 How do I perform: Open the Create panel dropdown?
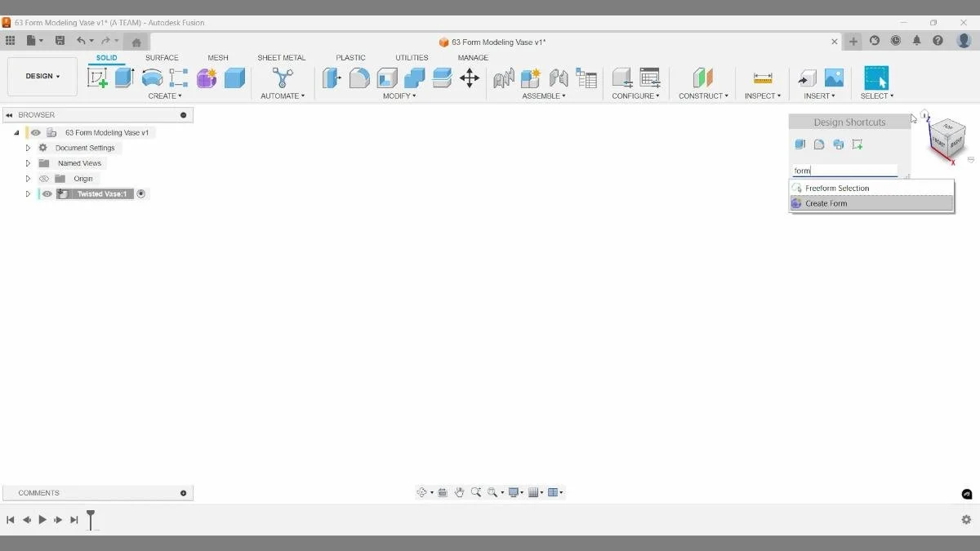pos(165,96)
